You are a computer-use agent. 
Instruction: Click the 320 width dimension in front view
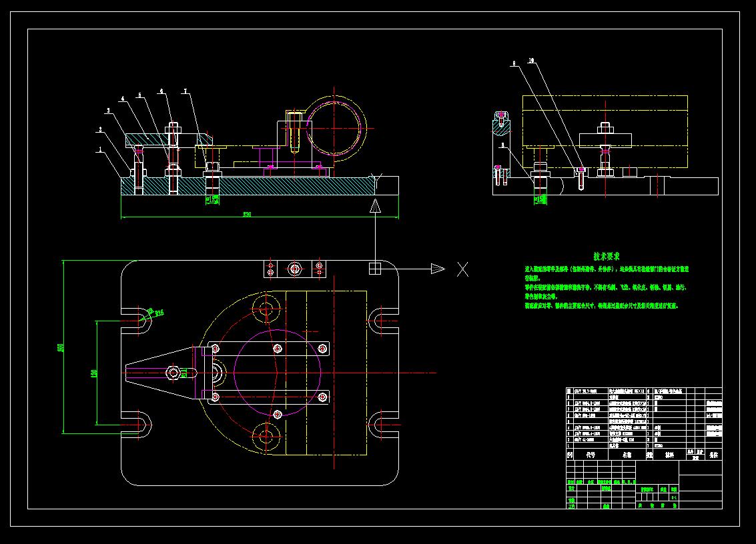(247, 215)
